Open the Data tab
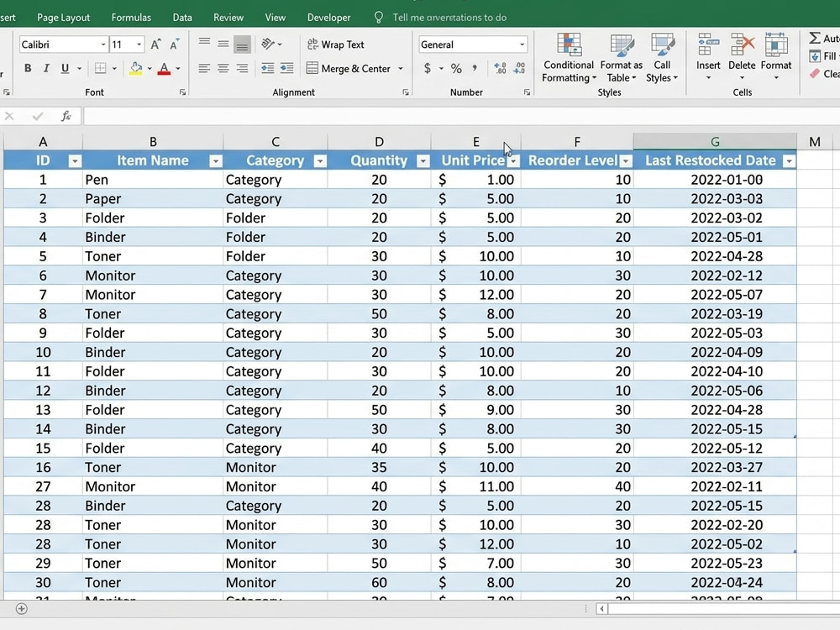This screenshot has width=840, height=630. (x=182, y=17)
